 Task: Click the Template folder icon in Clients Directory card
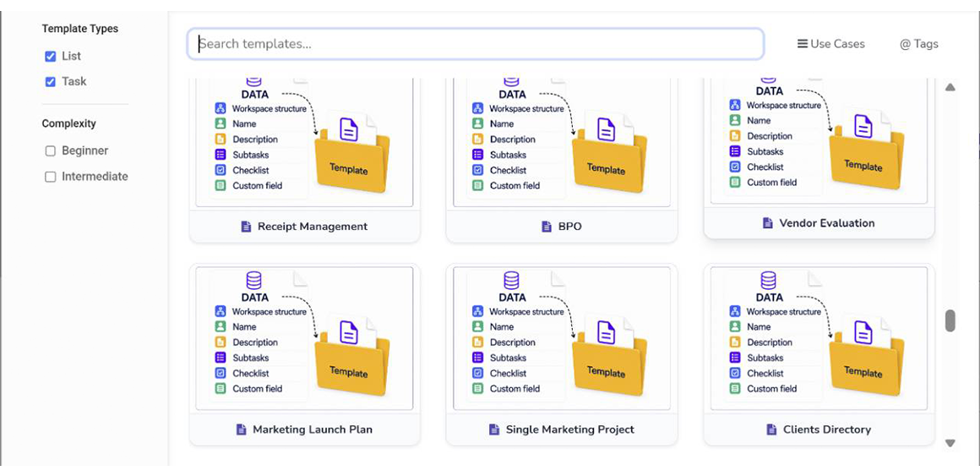[x=867, y=355]
